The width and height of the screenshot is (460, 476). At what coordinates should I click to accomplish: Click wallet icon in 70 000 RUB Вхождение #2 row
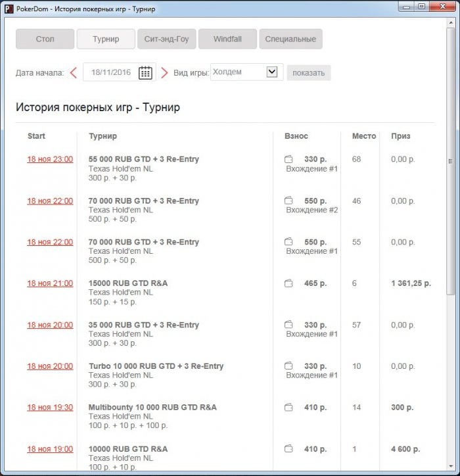(288, 201)
